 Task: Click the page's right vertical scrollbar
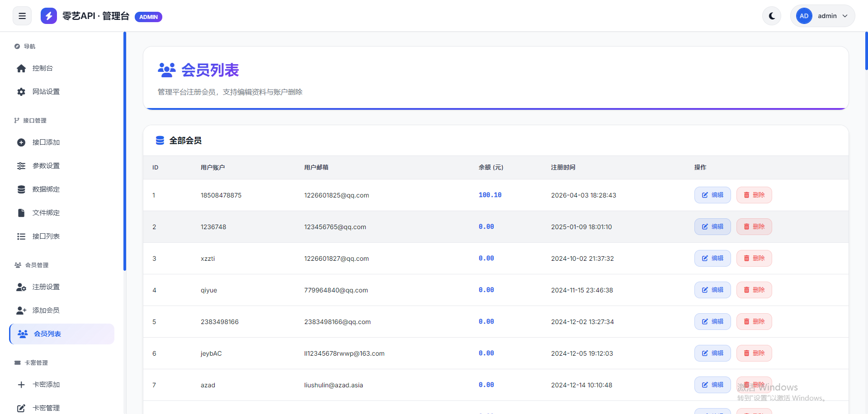pyautogui.click(x=866, y=51)
